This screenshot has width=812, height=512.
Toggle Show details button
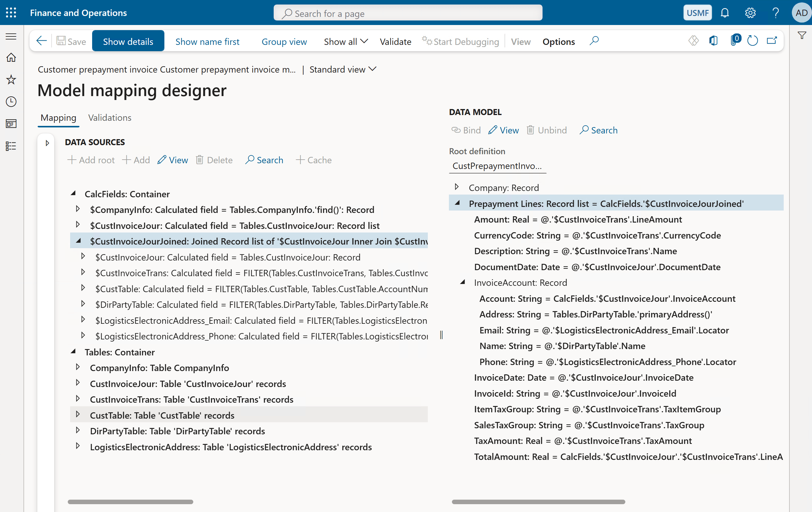click(x=128, y=41)
